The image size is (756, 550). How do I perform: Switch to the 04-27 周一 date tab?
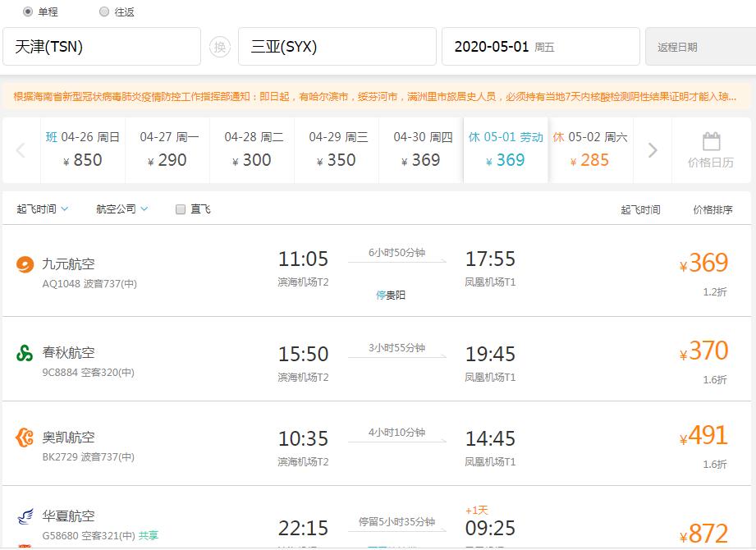click(x=168, y=151)
